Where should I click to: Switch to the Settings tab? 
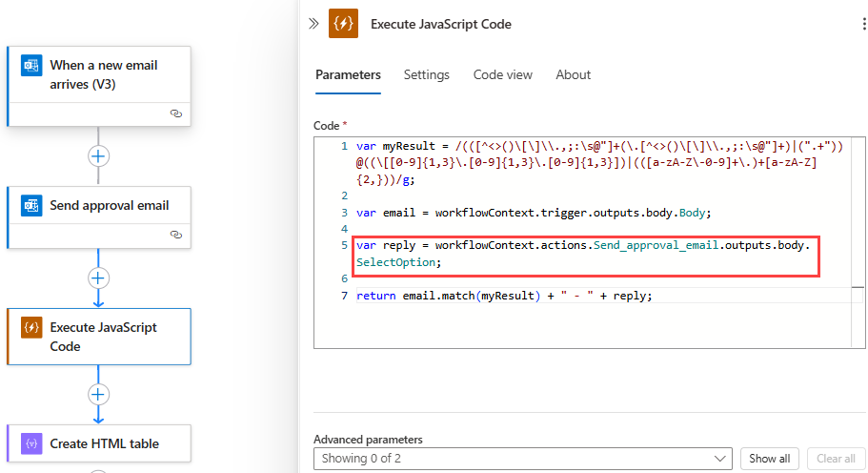426,74
